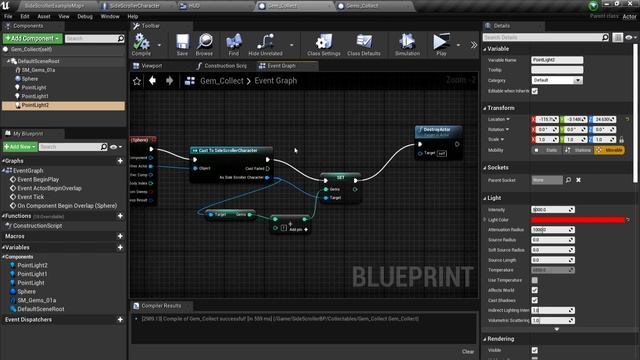The image size is (640, 360).
Task: Open the red Light Color swatch
Action: point(578,220)
